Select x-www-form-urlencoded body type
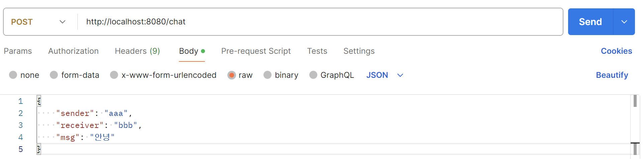Viewport: 644px width, 159px height. [114, 75]
